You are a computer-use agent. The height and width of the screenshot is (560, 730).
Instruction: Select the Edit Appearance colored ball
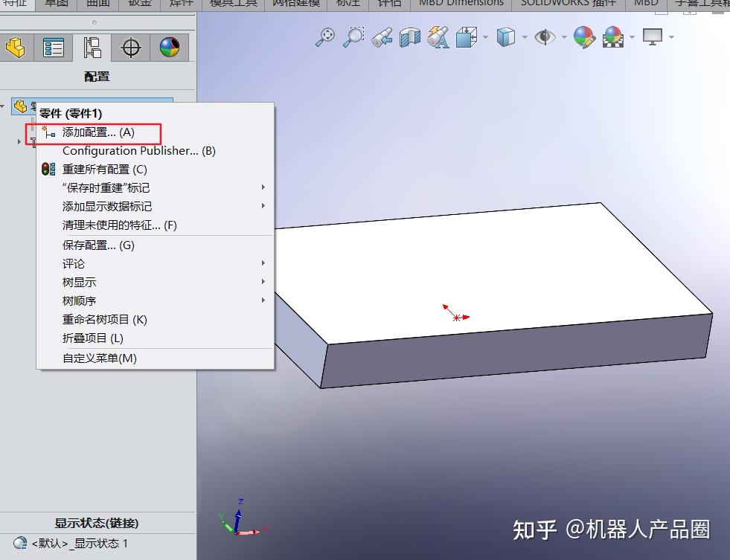click(585, 38)
